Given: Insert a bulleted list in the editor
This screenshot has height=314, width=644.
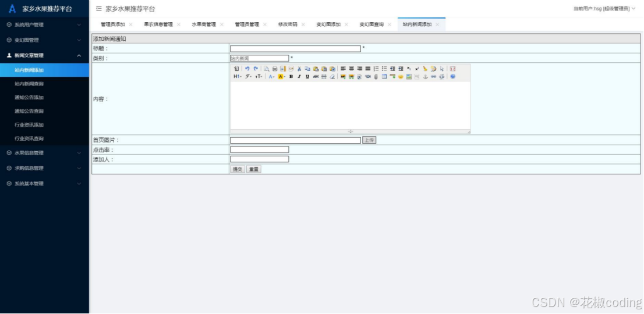Looking at the screenshot, I should click(x=384, y=69).
